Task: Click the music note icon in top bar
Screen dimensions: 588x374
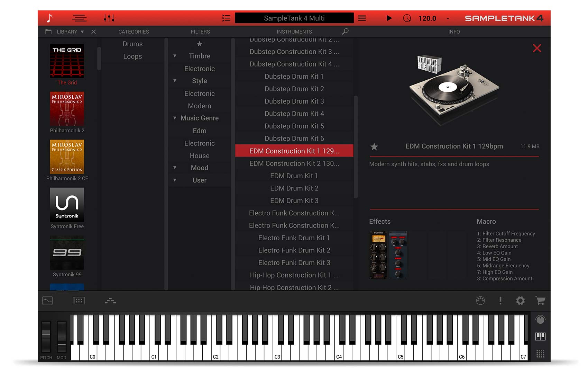Action: point(50,18)
